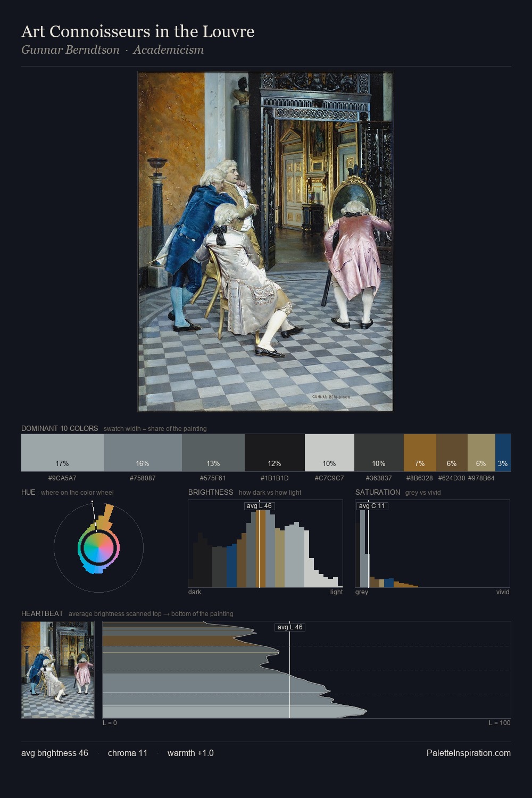The height and width of the screenshot is (798, 532).
Task: Click the #9CA5A7 light grey swatch
Action: (x=62, y=453)
